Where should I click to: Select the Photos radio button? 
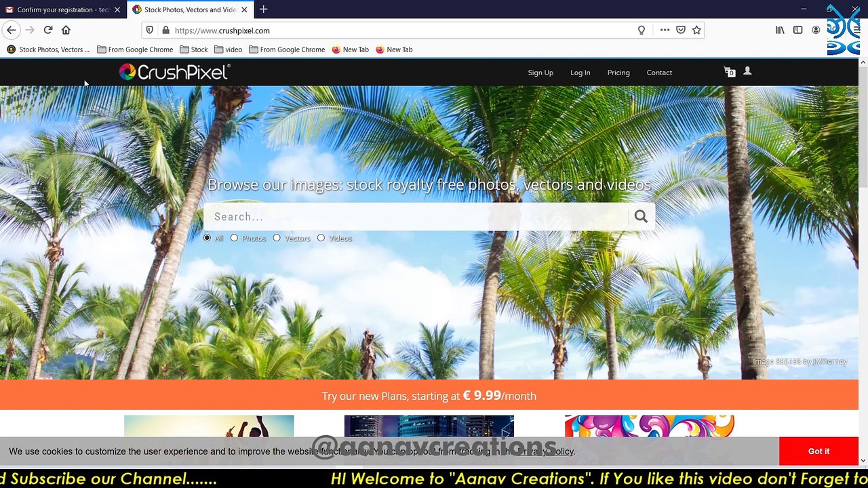point(234,238)
